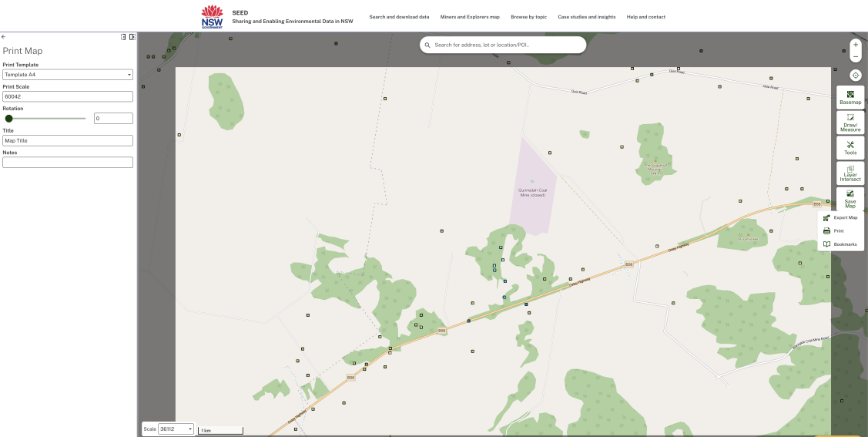Click the half-width panel layout icon
Screen dimensions: 868x437
123,37
